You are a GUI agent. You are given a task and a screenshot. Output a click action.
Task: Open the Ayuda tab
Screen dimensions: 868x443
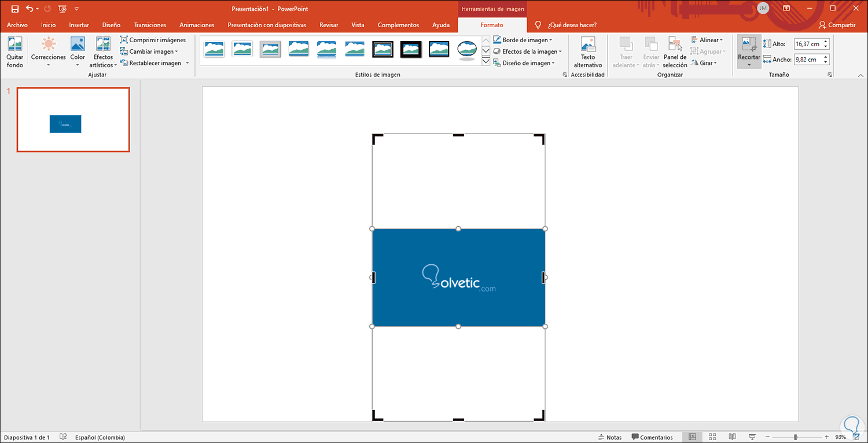(x=441, y=25)
